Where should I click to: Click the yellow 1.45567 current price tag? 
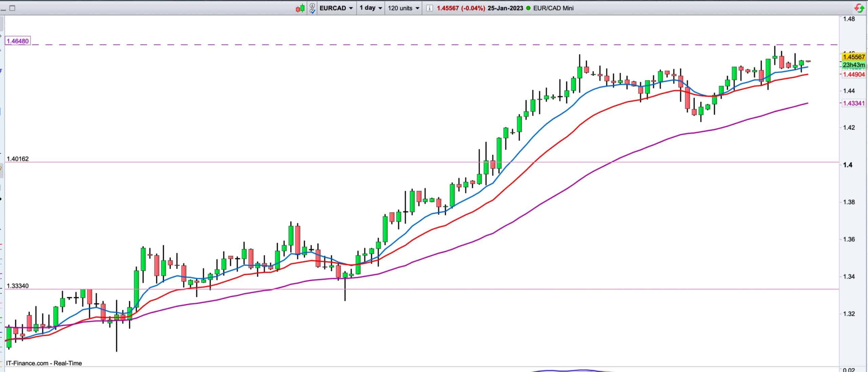pyautogui.click(x=854, y=57)
